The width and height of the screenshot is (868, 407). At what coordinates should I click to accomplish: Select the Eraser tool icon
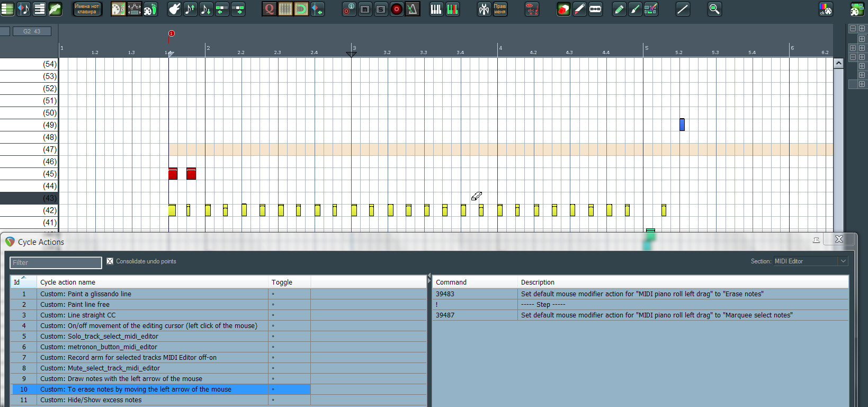point(563,9)
